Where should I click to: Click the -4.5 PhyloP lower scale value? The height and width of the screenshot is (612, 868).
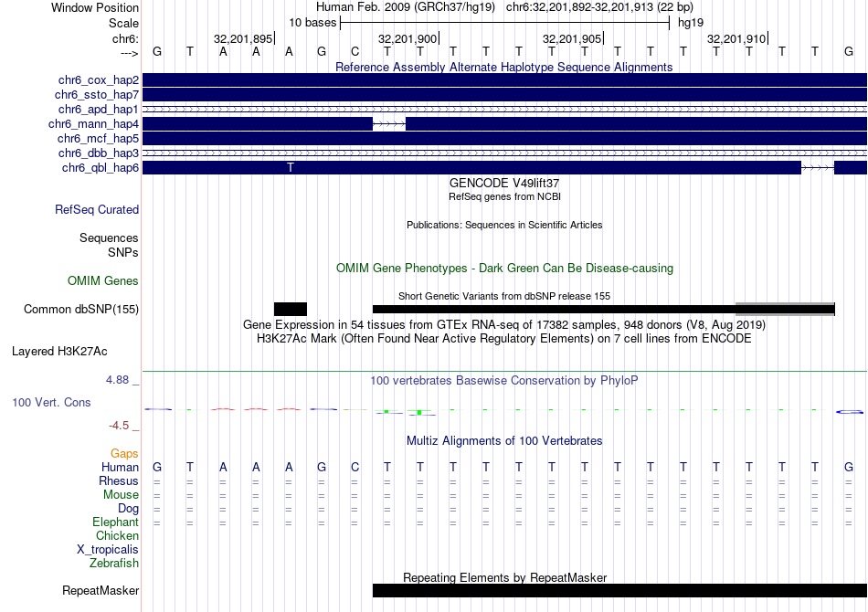(x=119, y=426)
